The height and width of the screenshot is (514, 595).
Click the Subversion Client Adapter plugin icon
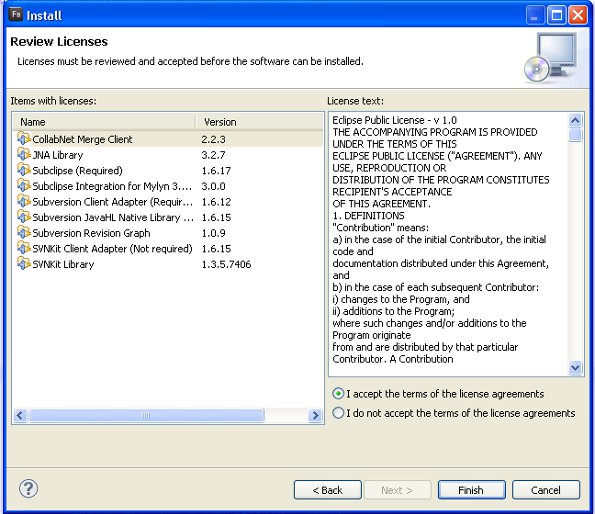pyautogui.click(x=24, y=201)
